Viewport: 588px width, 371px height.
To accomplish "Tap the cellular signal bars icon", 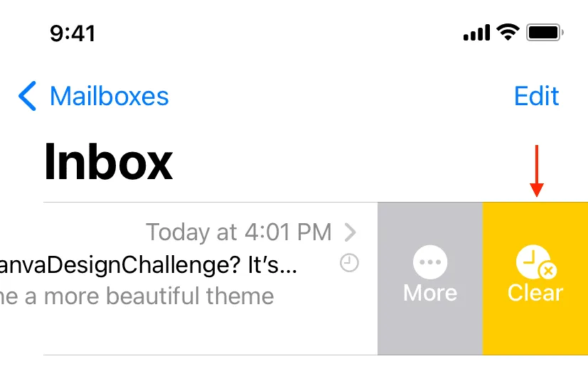I will point(476,33).
